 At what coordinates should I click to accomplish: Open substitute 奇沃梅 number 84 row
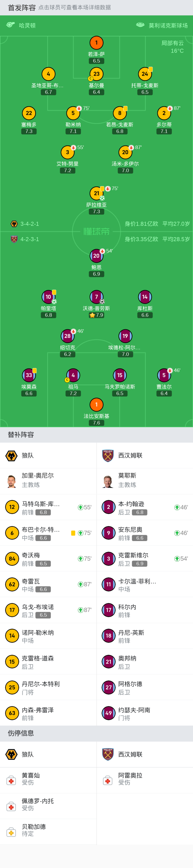coord(48,559)
